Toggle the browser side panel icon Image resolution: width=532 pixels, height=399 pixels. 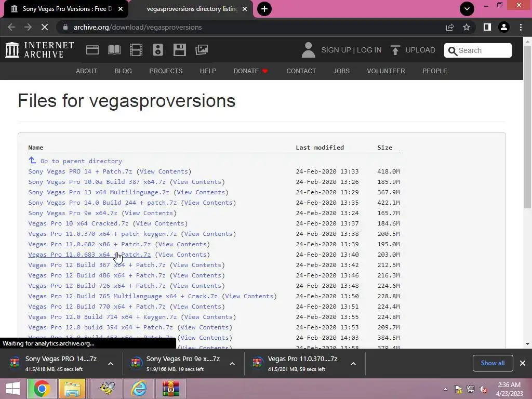tap(487, 27)
